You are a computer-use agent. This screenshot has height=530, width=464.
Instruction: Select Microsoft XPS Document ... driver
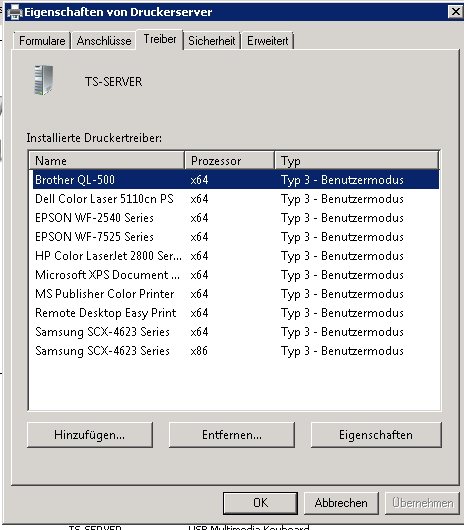coord(236,275)
